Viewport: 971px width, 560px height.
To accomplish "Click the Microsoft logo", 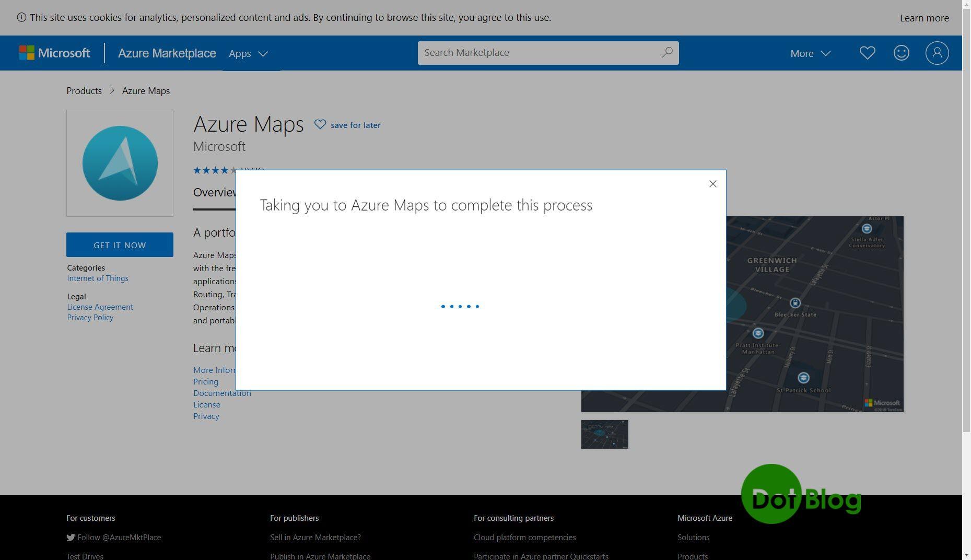I will click(54, 53).
